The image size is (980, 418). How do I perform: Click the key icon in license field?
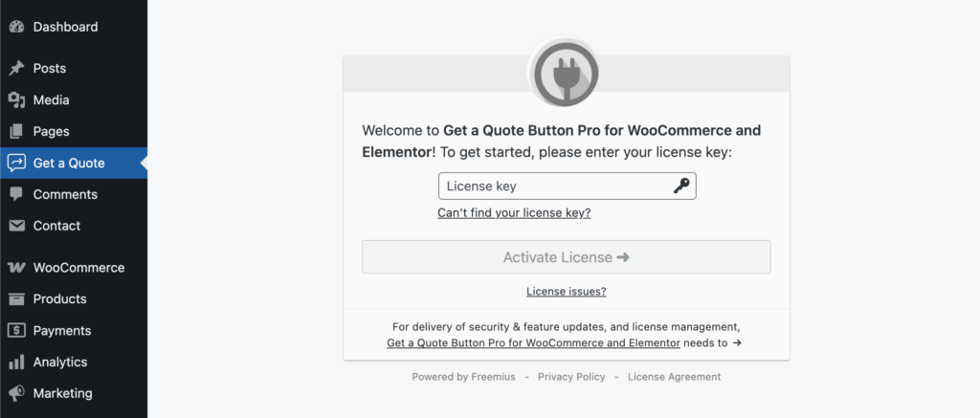coord(681,187)
